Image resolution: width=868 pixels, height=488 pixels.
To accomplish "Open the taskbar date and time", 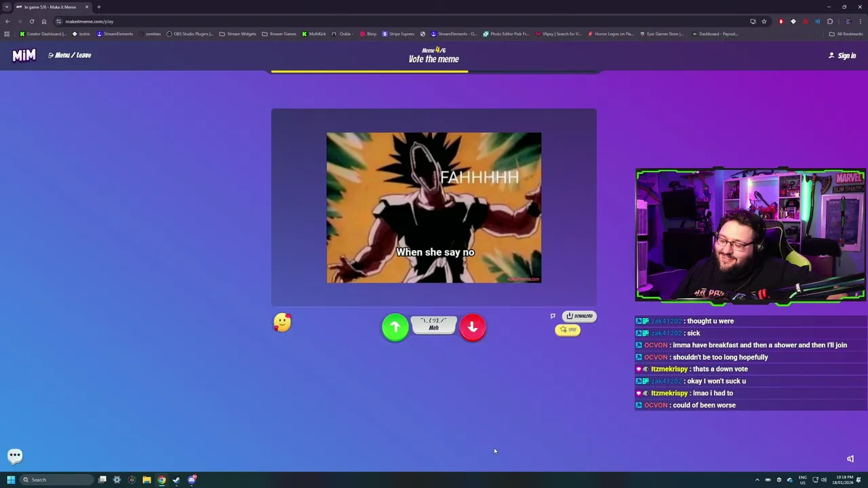I will click(842, 480).
